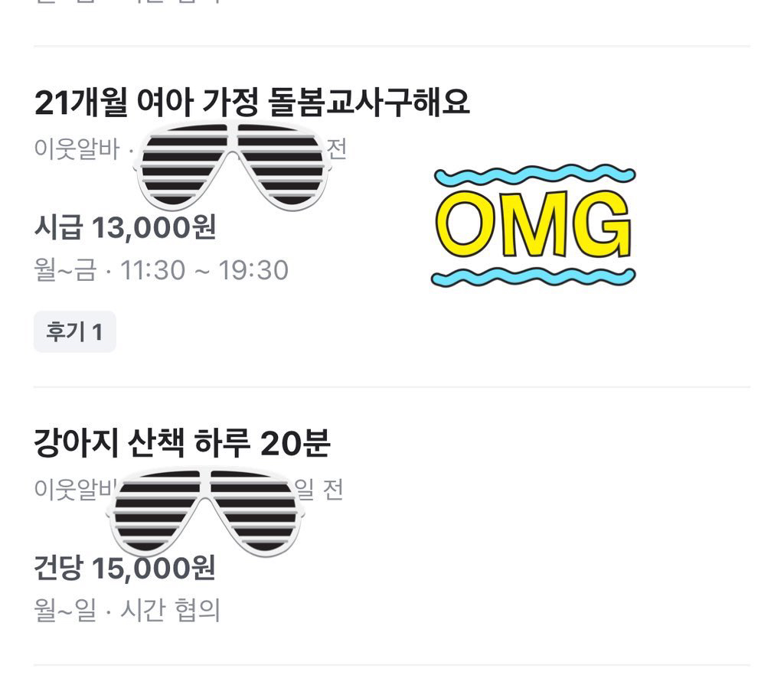Tap 이웃알바 label under the childcare listing
This screenshot has width=784, height=678.
click(77, 148)
